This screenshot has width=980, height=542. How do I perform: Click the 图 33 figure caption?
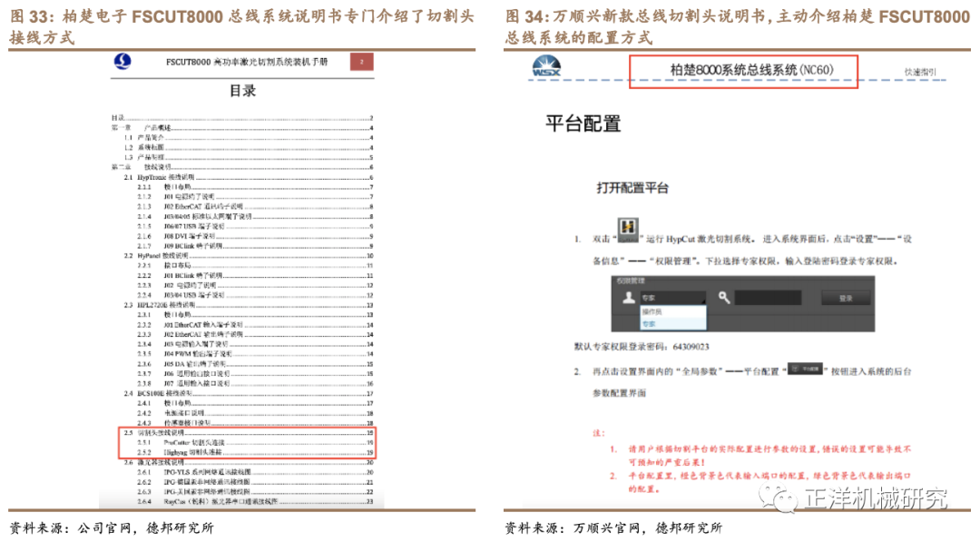241,27
